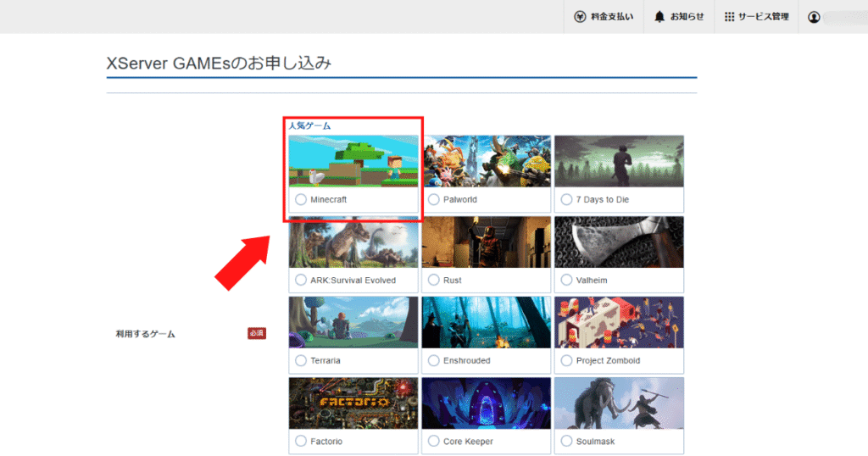Click the service management grid icon
868x456 pixels.
[x=729, y=17]
